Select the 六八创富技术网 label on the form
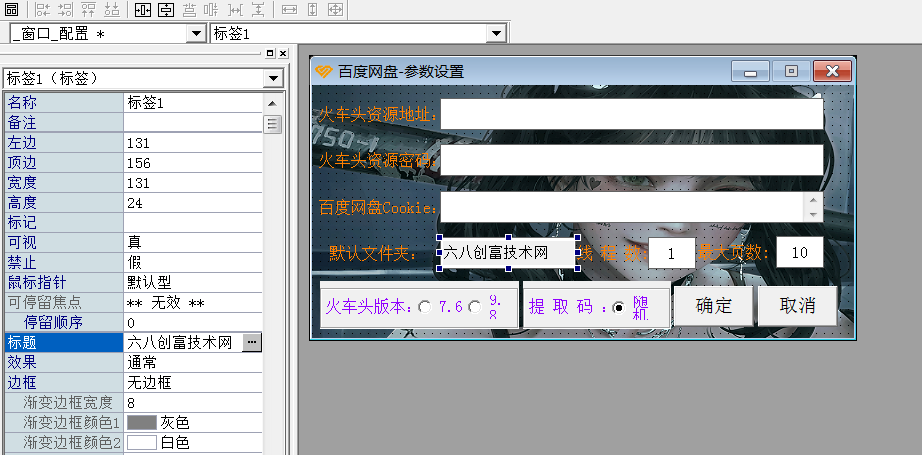The width and height of the screenshot is (922, 455). (x=508, y=253)
